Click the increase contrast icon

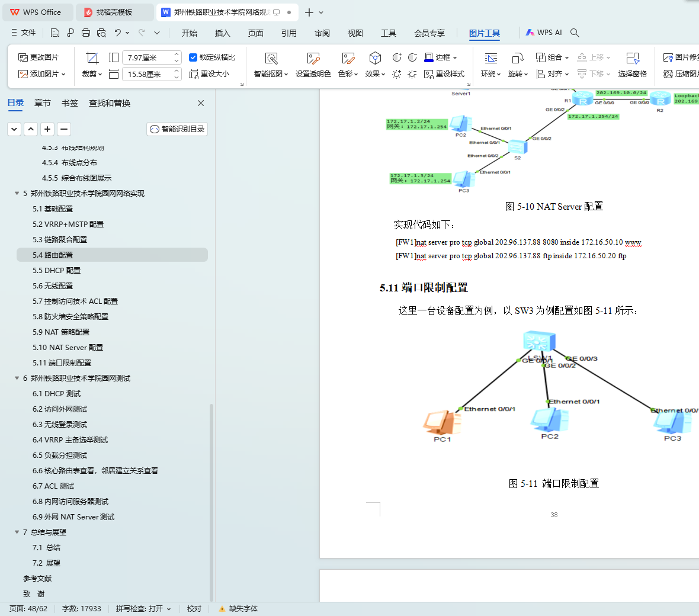[397, 57]
